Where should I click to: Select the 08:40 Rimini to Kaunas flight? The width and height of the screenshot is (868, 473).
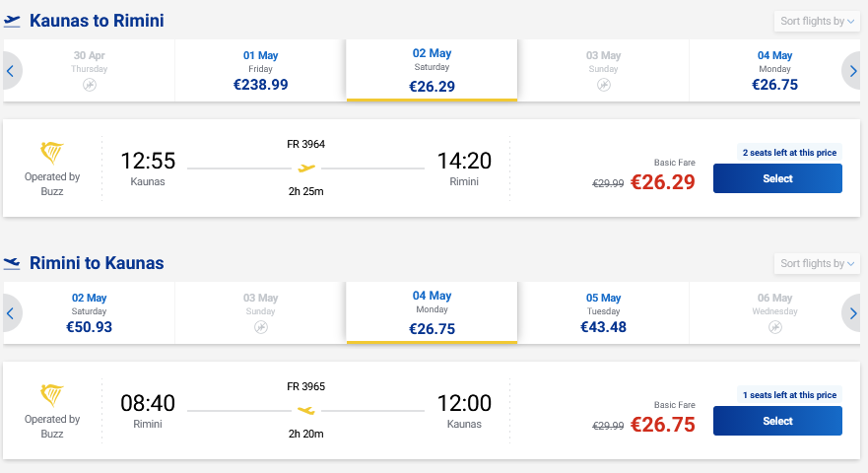[777, 421]
